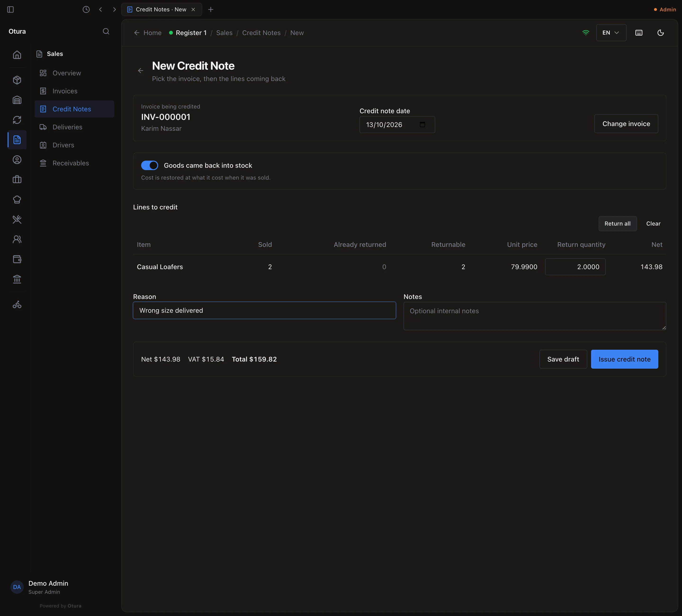Viewport: 682px width, 616px height.
Task: Open the chef hat icon in the left rail
Action: [17, 200]
